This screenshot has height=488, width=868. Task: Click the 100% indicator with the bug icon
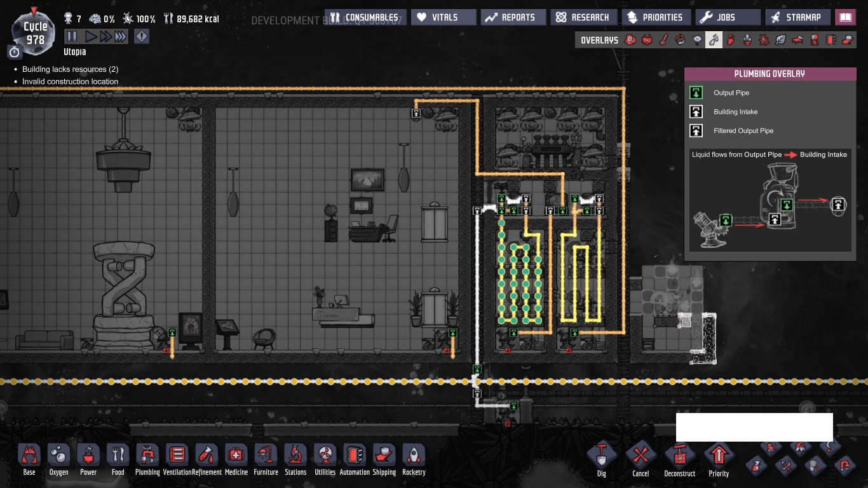point(139,19)
